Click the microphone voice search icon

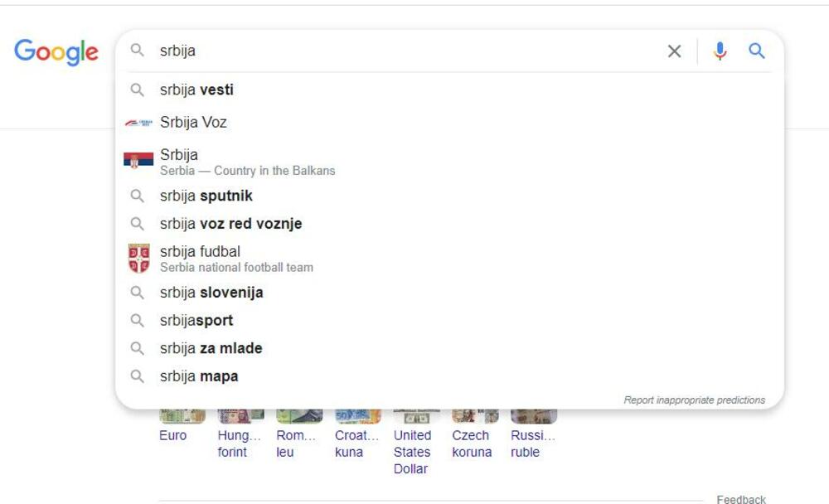coord(720,51)
